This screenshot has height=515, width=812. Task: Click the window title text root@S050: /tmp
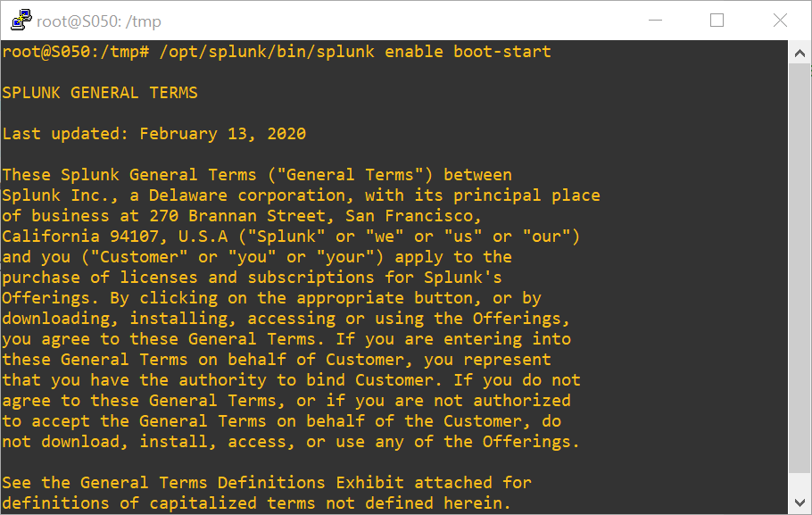tap(99, 21)
